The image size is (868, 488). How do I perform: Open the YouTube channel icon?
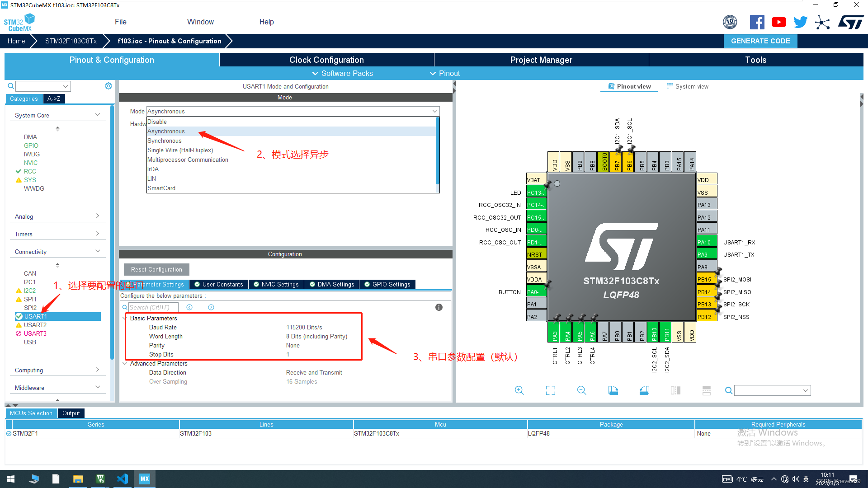click(778, 21)
